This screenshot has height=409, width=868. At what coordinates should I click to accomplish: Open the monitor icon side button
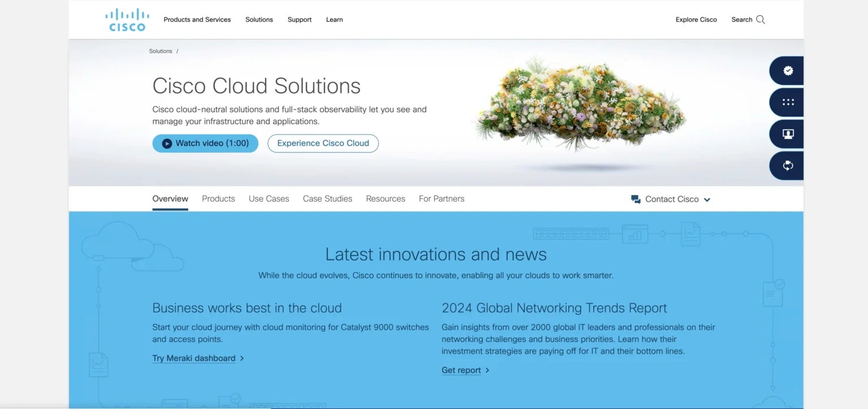(x=787, y=134)
